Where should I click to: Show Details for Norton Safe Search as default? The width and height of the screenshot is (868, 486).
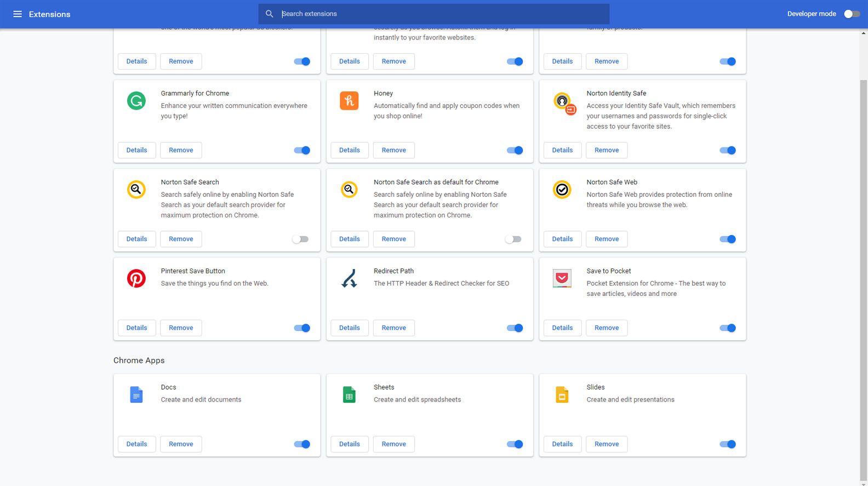coord(350,239)
